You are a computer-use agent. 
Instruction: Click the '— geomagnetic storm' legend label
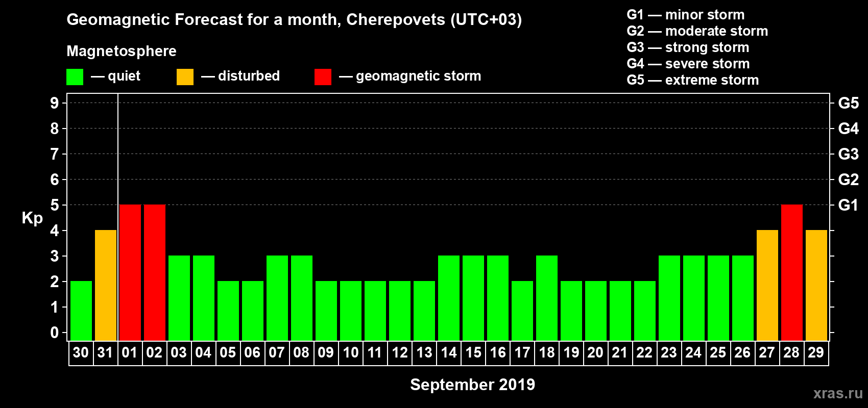click(410, 76)
